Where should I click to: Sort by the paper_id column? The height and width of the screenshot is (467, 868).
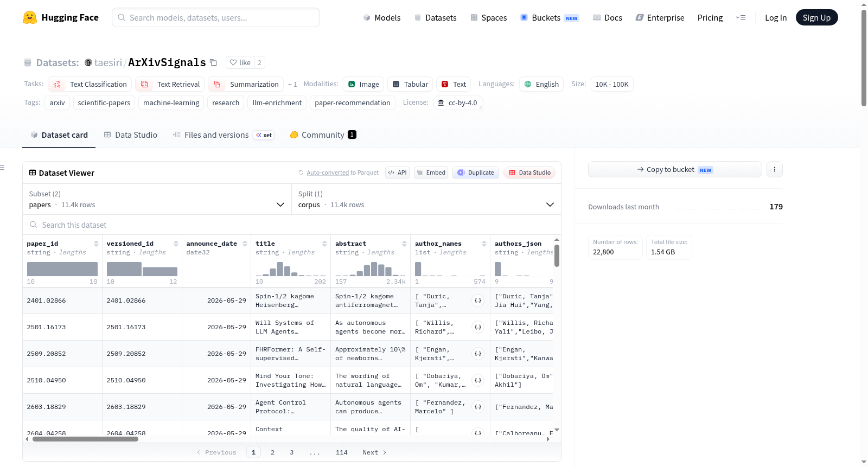96,244
